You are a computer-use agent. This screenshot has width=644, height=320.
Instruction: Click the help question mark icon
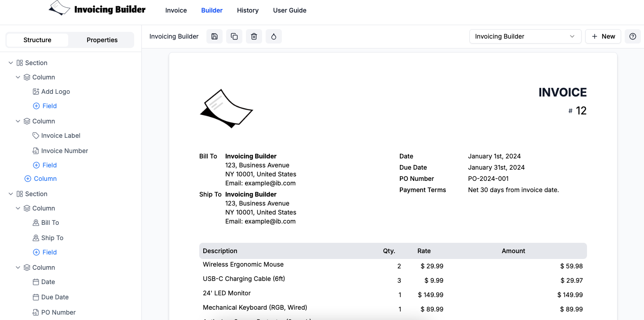(x=633, y=36)
